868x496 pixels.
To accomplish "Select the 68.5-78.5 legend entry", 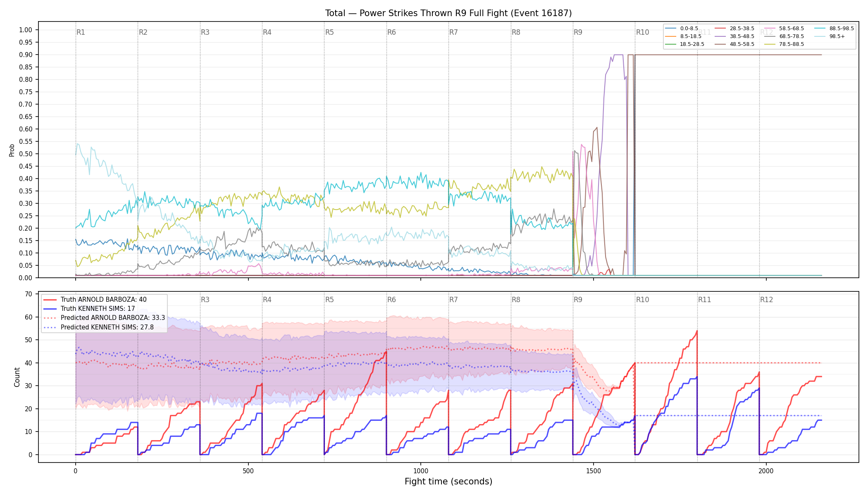I will [784, 36].
